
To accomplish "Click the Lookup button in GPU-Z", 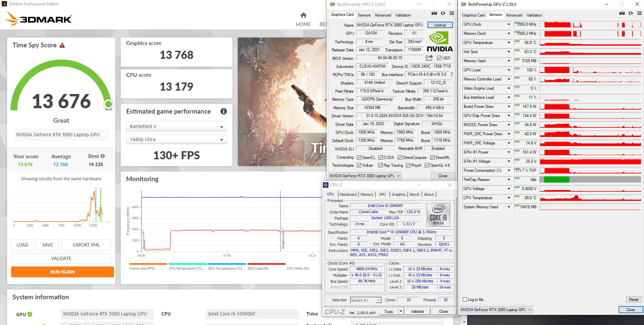I will [440, 25].
